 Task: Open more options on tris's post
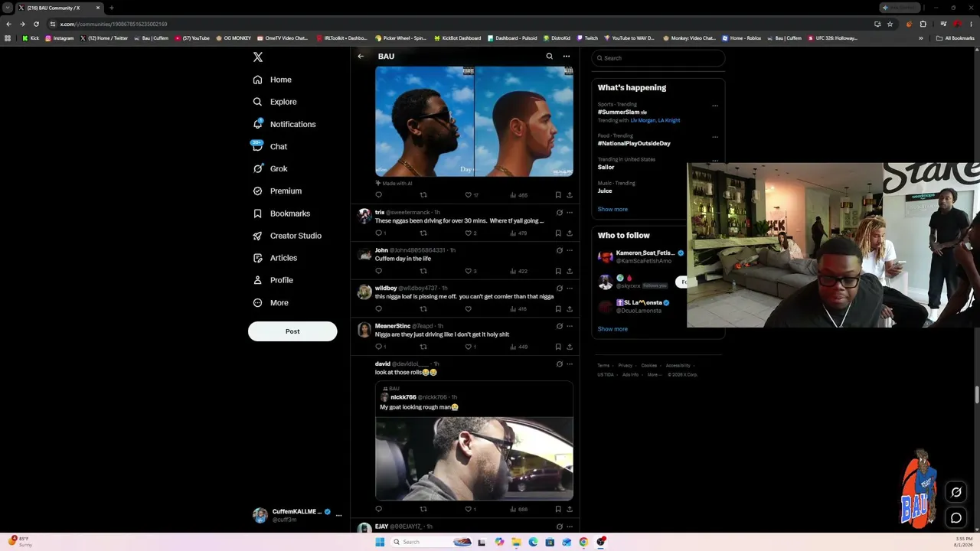pyautogui.click(x=570, y=212)
